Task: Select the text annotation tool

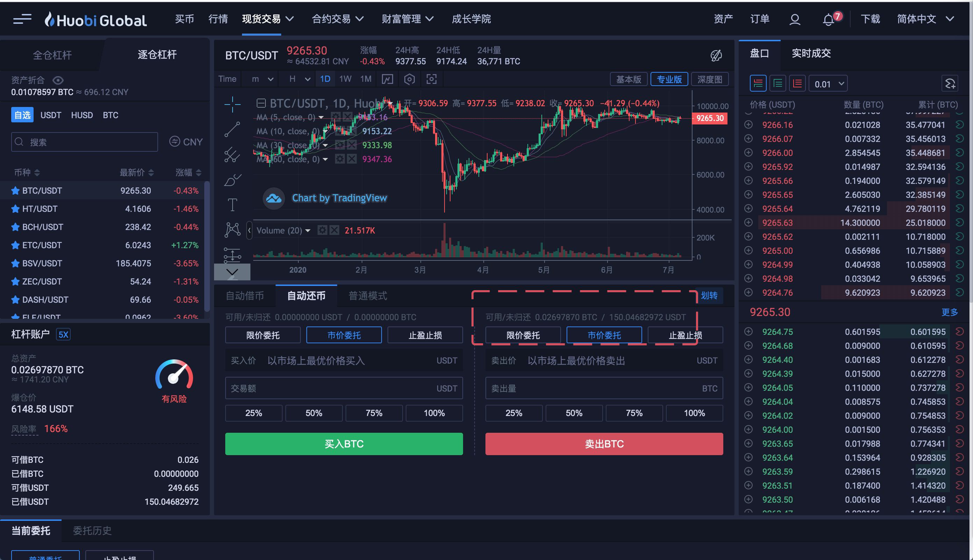Action: tap(232, 204)
